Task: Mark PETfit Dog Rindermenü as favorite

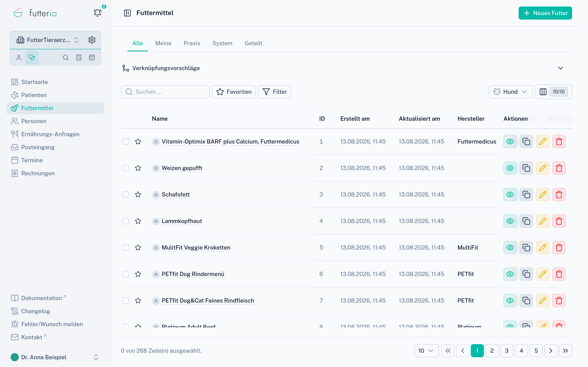Action: pyautogui.click(x=138, y=274)
